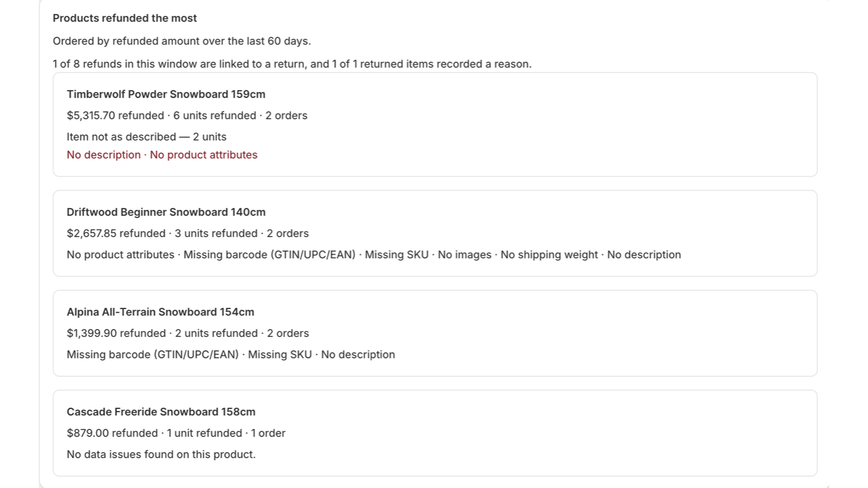Click the Driftwood missing data issues line
Viewport: 868px width, 488px height.
click(x=374, y=255)
